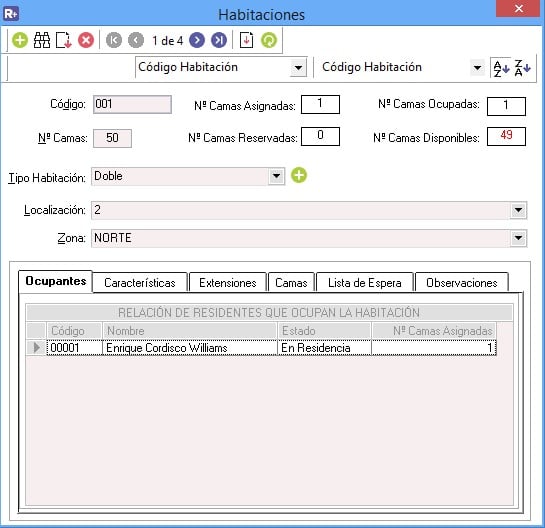
Task: Click the page with red down-arrow icon
Action: 246,40
